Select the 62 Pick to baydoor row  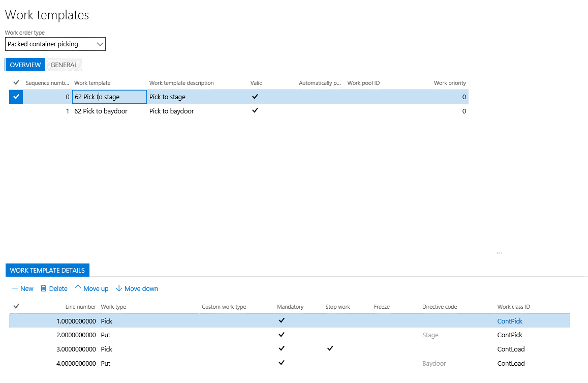101,111
